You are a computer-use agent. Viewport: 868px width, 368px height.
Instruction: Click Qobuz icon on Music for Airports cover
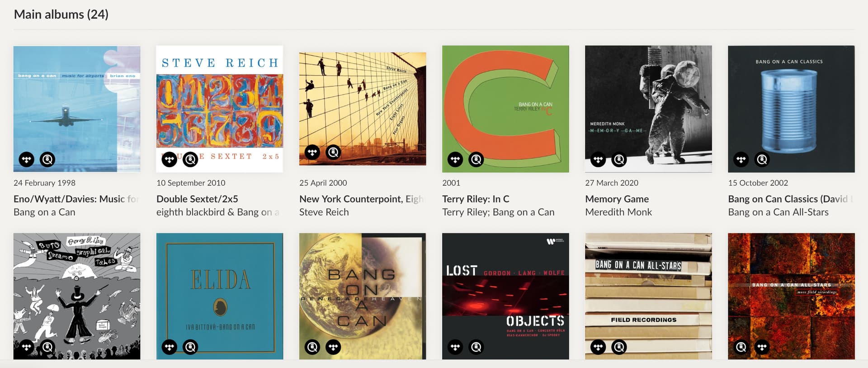click(47, 159)
